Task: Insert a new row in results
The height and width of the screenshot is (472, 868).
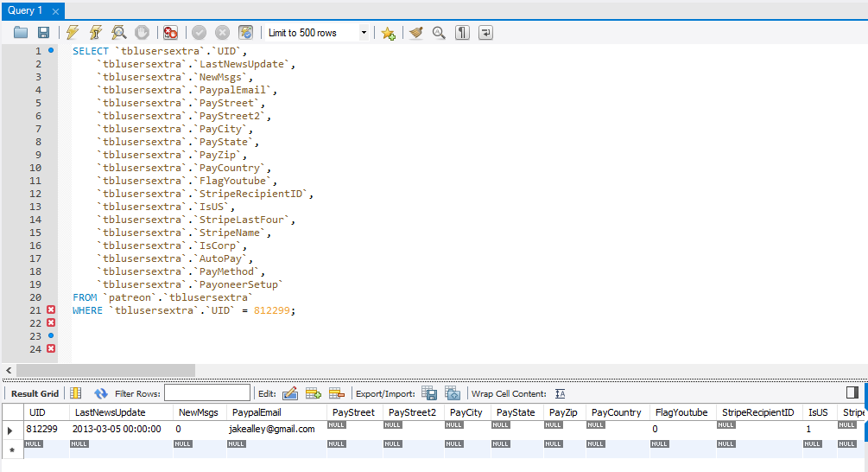Action: click(x=314, y=393)
